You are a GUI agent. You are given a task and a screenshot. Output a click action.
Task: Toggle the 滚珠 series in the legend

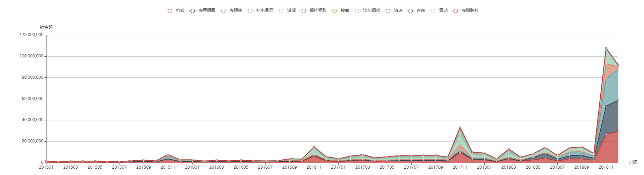pos(393,10)
